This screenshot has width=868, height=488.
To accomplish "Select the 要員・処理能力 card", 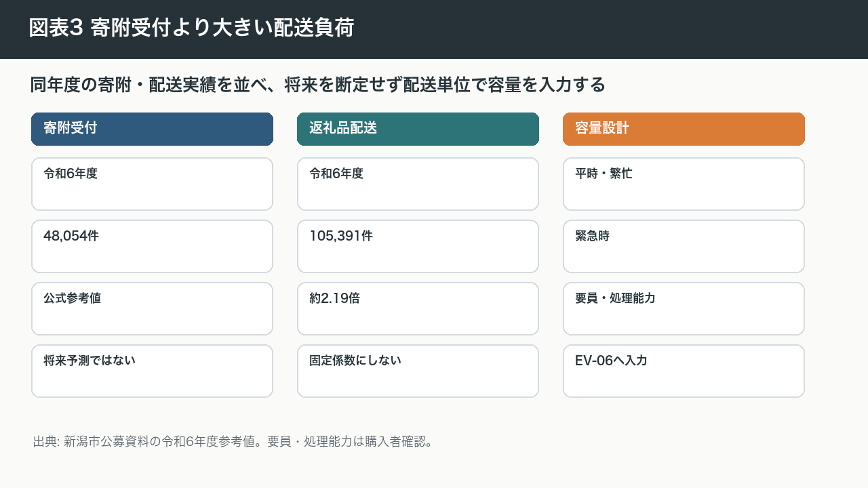I will (x=684, y=309).
